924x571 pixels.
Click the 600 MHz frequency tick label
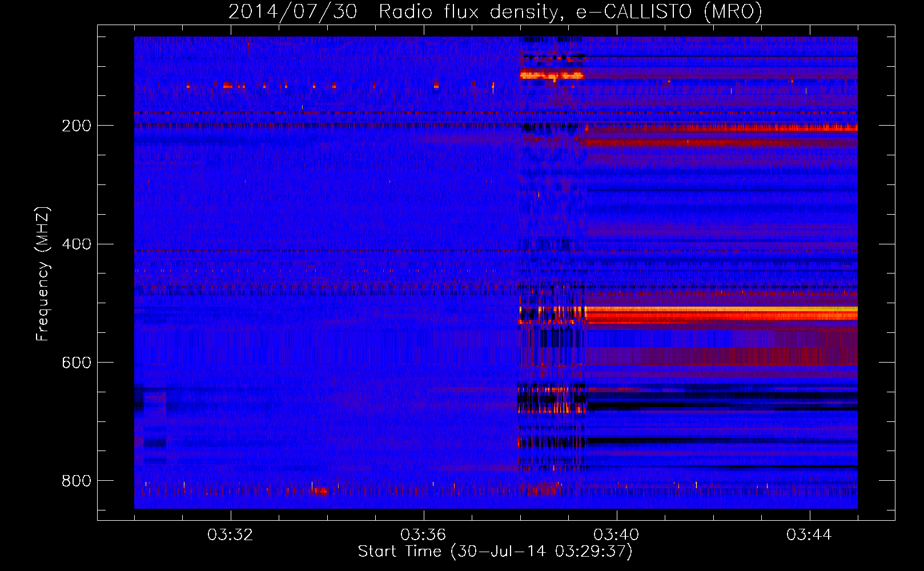pyautogui.click(x=77, y=363)
